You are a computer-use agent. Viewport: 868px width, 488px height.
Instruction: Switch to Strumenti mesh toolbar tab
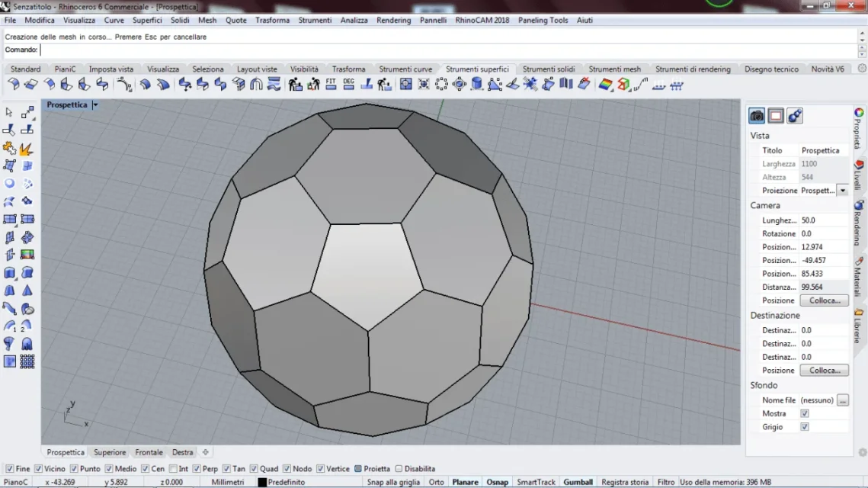pos(614,69)
